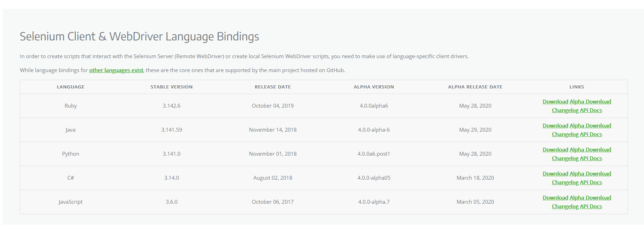Open the Ruby Changelog link

565,110
